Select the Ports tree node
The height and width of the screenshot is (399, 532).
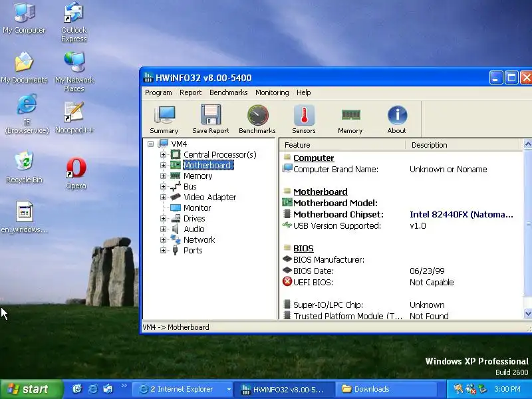click(193, 251)
